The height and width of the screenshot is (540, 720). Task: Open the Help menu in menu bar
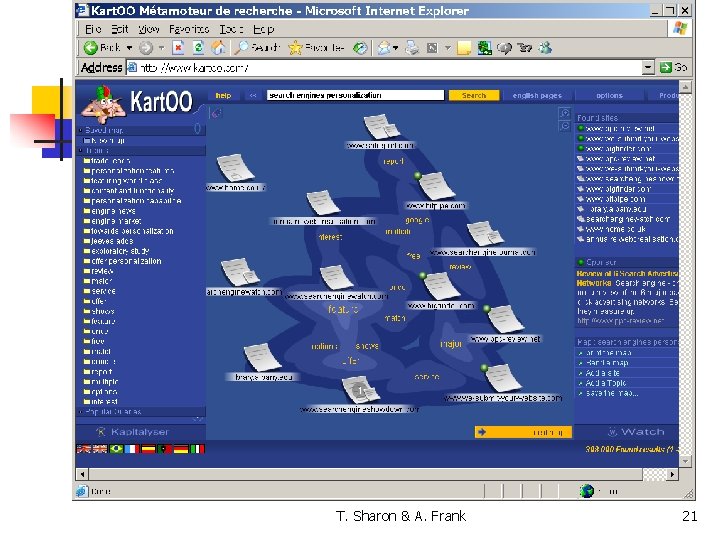264,29
